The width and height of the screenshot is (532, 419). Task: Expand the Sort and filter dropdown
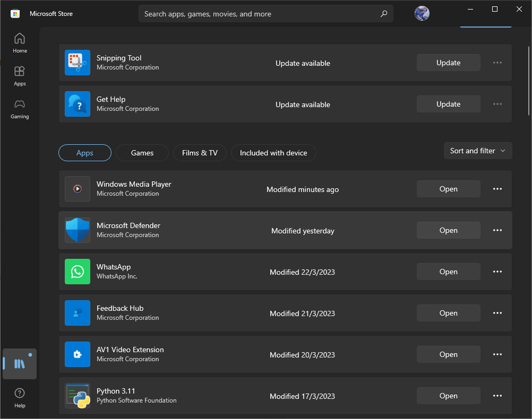(478, 151)
